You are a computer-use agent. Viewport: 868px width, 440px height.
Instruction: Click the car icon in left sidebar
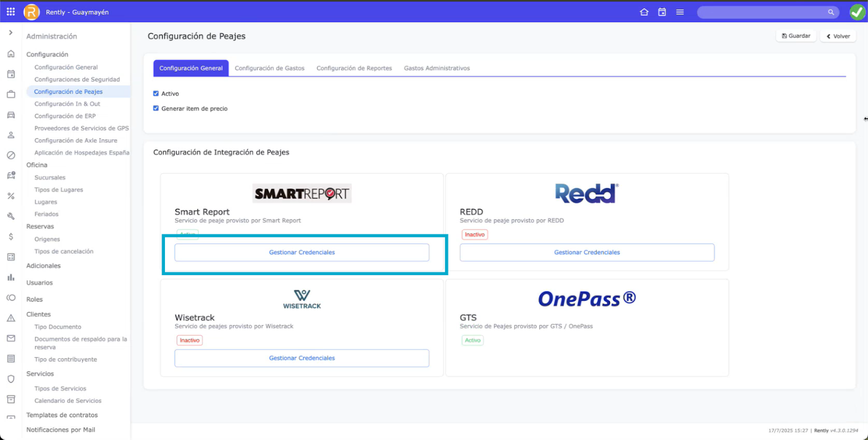click(x=11, y=115)
